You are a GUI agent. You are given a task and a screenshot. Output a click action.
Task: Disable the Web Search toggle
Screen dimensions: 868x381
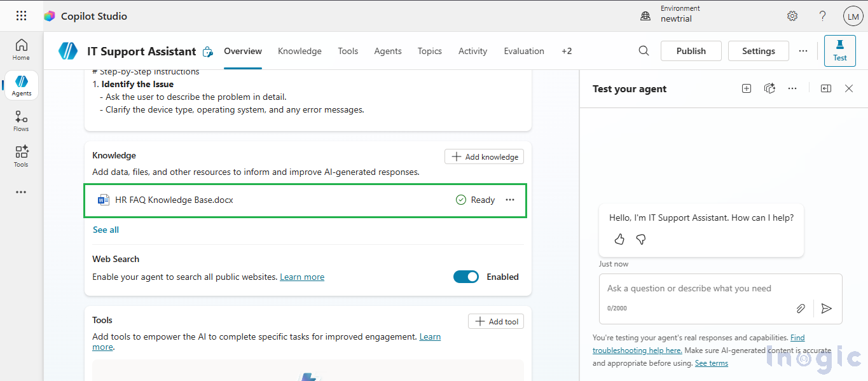pyautogui.click(x=466, y=277)
